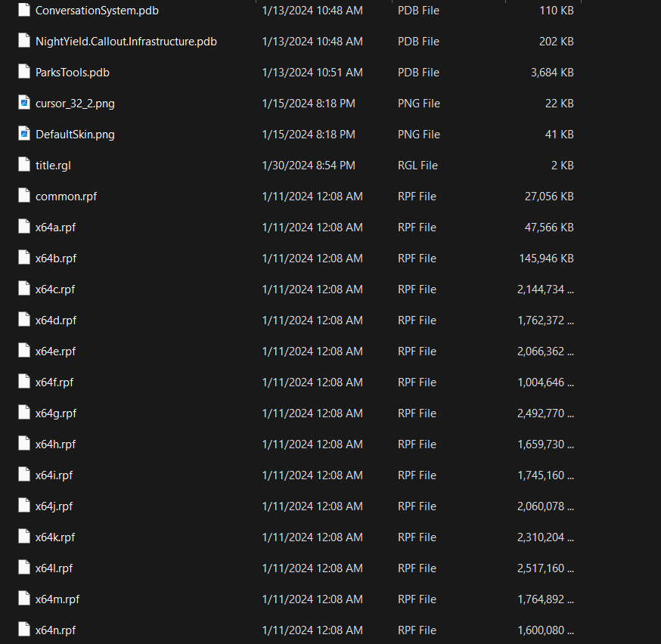Select the title.rgl file icon
Viewport: 661px width, 644px height.
click(23, 166)
